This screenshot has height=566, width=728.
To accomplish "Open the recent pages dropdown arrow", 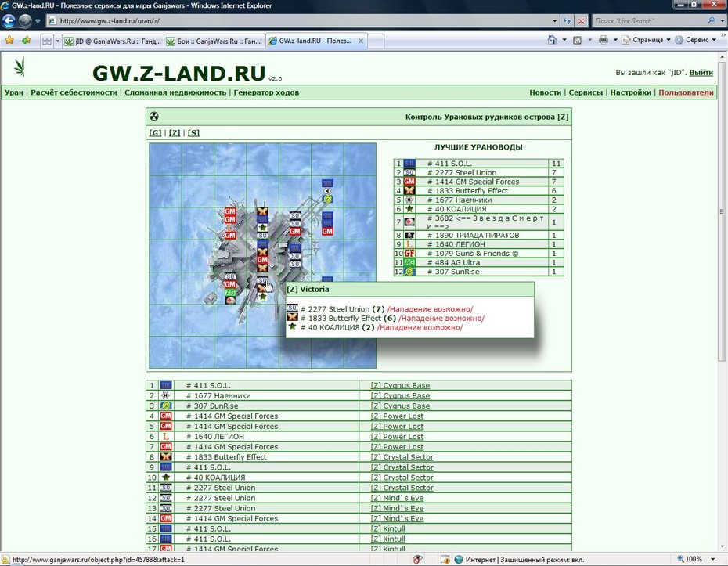I will coord(38,21).
